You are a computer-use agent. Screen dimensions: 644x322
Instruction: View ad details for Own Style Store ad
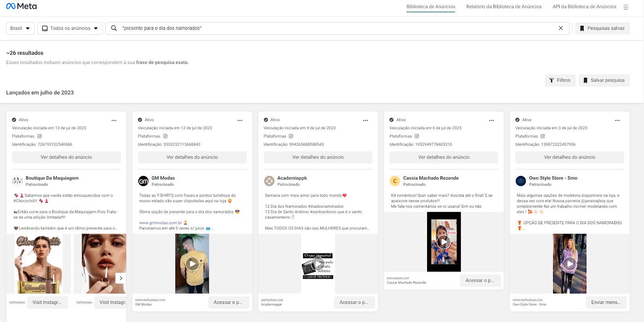(570, 157)
